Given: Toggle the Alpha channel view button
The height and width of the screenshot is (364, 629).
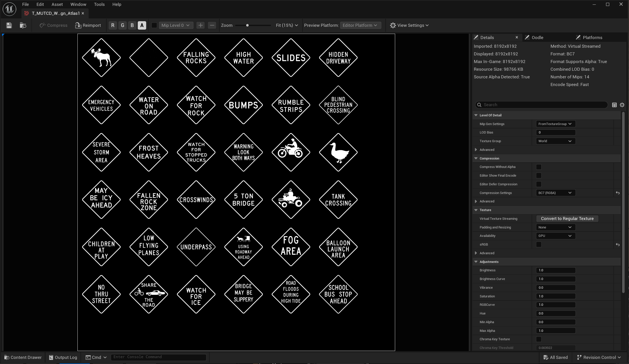Looking at the screenshot, I should [142, 25].
